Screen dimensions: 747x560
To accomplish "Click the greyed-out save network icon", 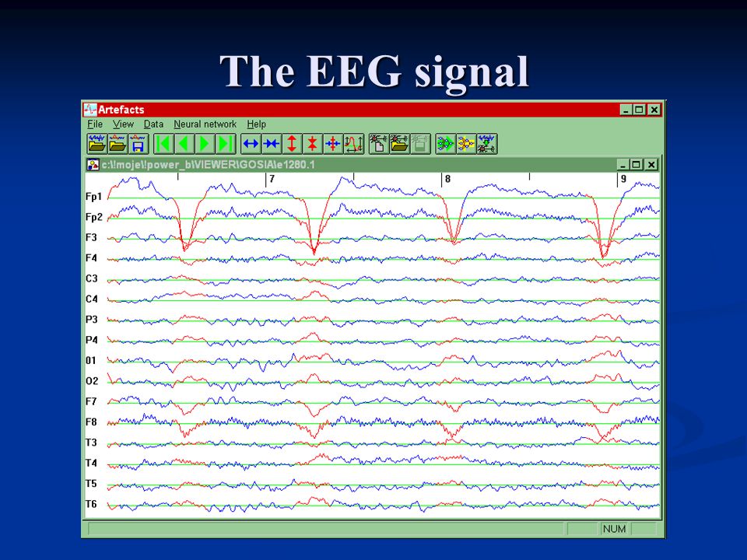I will pos(420,143).
